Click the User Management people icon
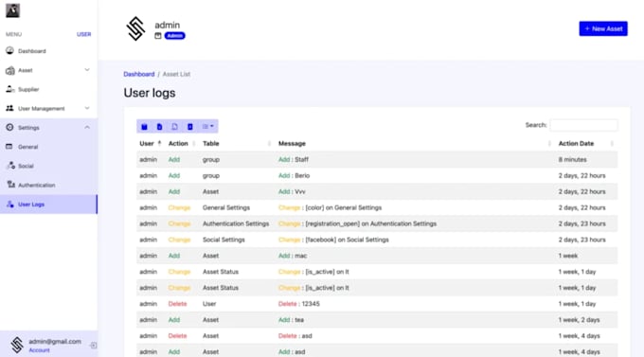Screen dimensions: 644x357 pos(9,108)
